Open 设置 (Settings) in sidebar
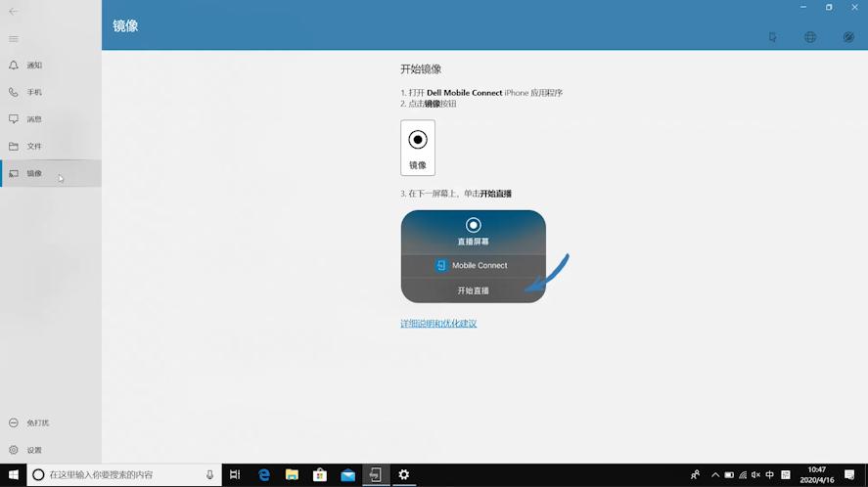Viewport: 868px width, 487px height. pyautogui.click(x=51, y=450)
